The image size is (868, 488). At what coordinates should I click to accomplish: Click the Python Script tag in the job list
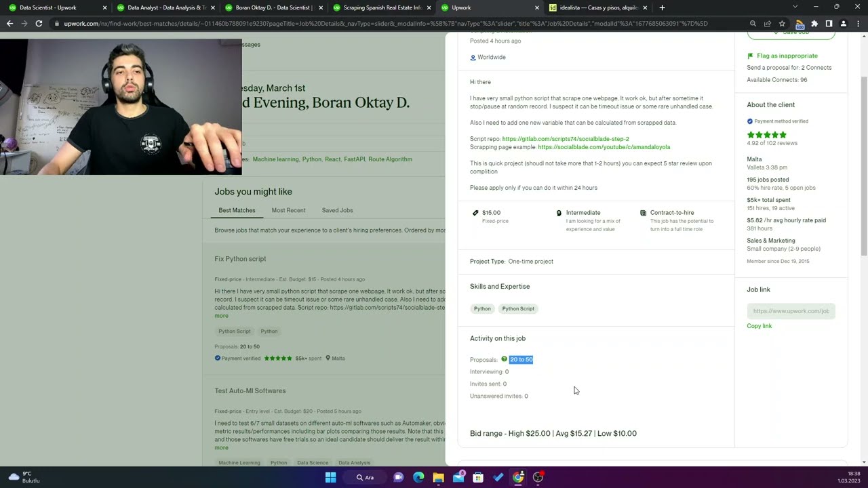235,331
